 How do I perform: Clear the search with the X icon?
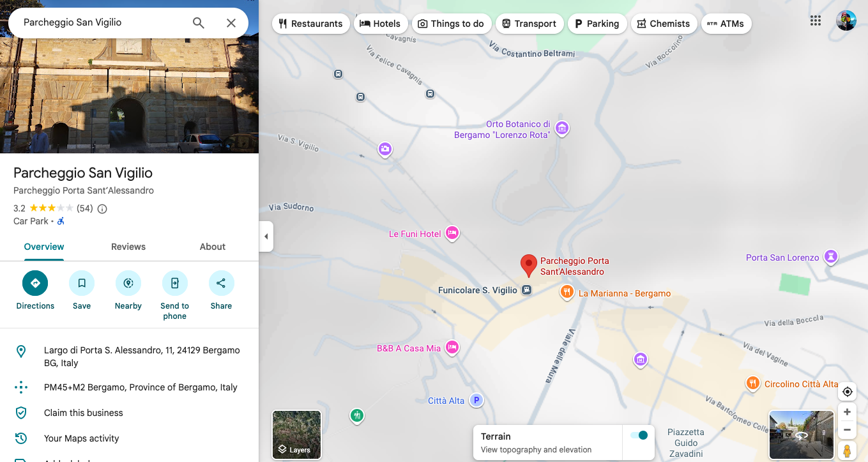(x=231, y=23)
